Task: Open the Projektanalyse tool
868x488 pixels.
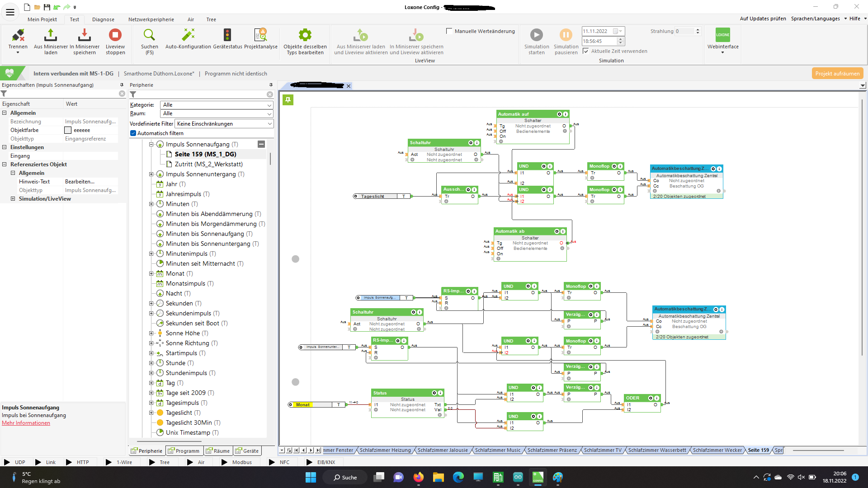Action: 260,35
